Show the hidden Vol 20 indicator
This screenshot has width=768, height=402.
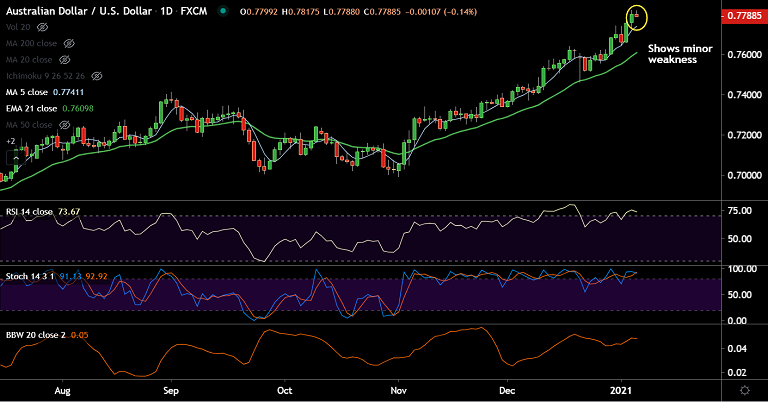click(43, 27)
